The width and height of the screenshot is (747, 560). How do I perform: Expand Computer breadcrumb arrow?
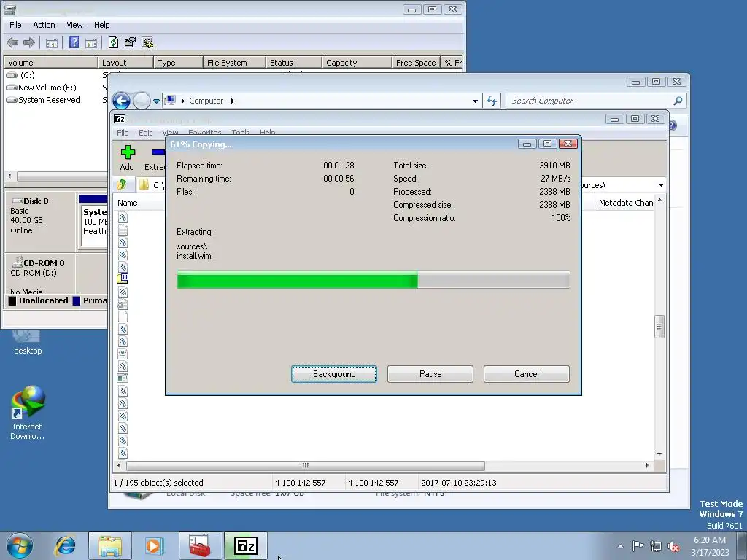233,101
